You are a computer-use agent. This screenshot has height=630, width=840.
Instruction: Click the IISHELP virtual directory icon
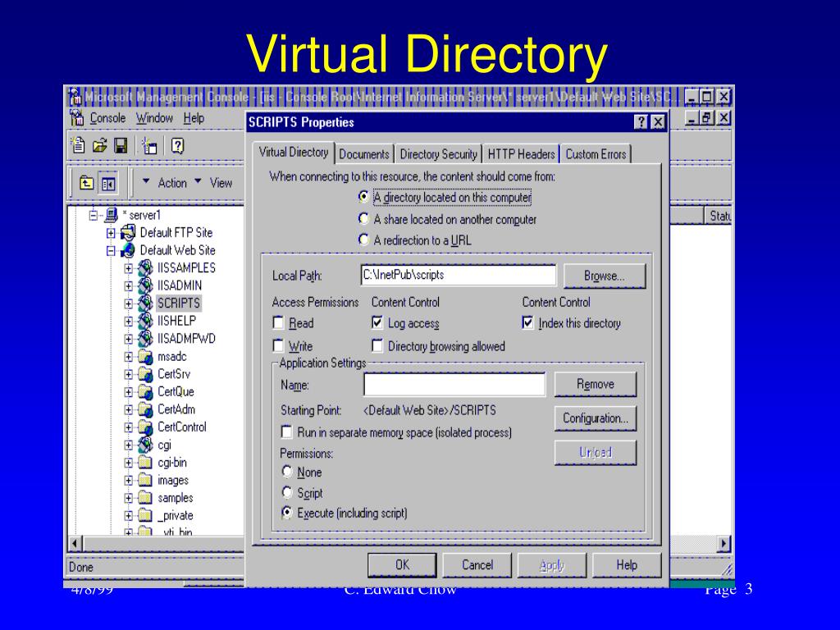coord(145,321)
